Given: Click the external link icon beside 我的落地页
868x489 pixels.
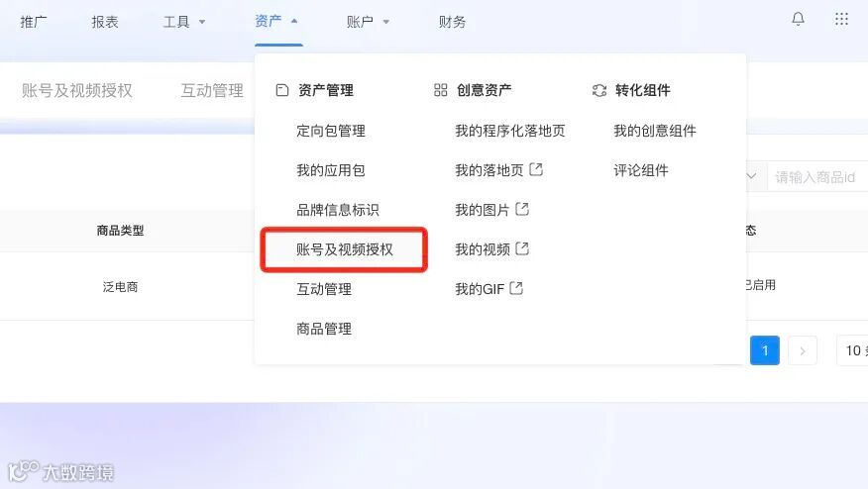Looking at the screenshot, I should coord(536,169).
